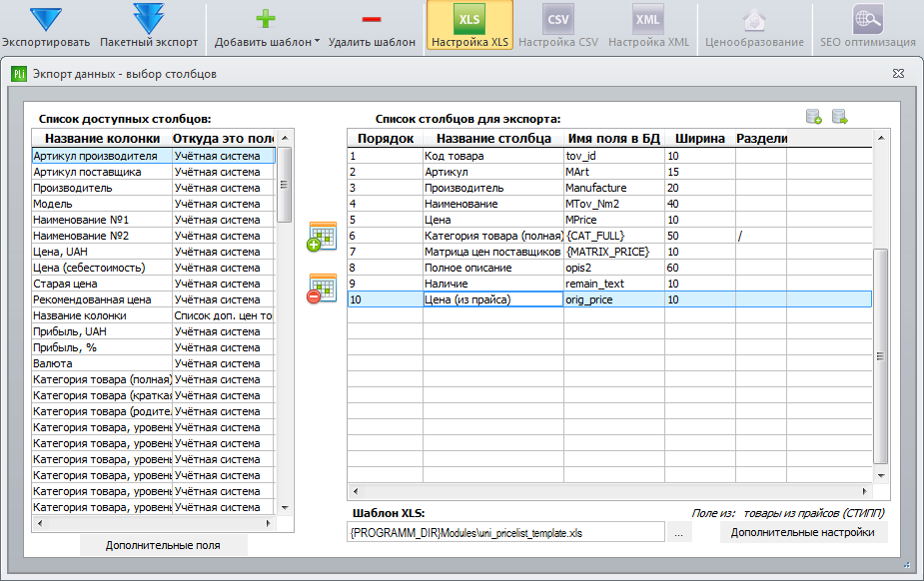Open the Добавить шаблон dropdown arrow

point(317,41)
